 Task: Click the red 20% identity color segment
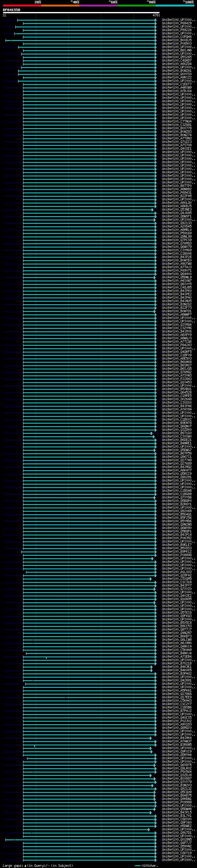pos(22,6)
